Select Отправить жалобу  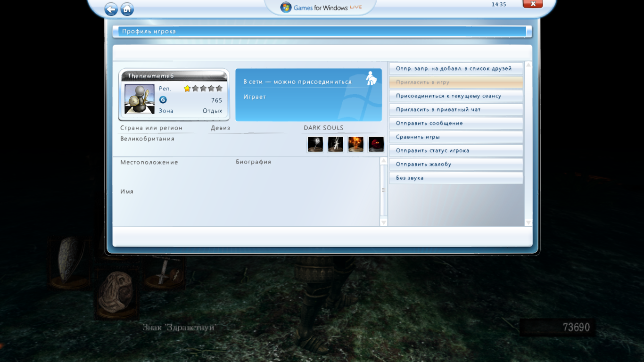(x=456, y=164)
